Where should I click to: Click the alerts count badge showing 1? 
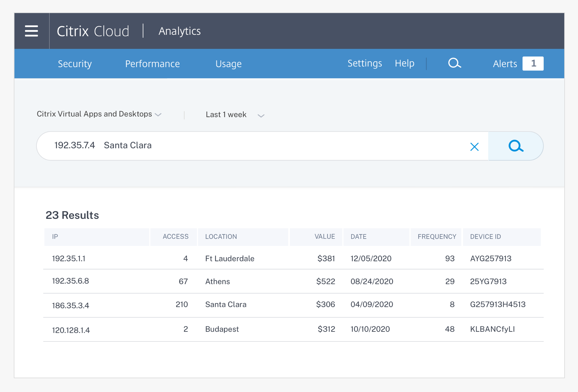533,64
